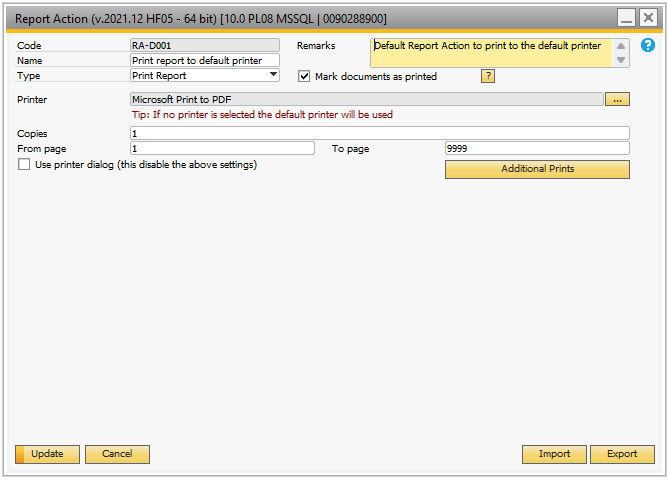
Task: Uncheck Mark documents as printed
Action: (304, 76)
